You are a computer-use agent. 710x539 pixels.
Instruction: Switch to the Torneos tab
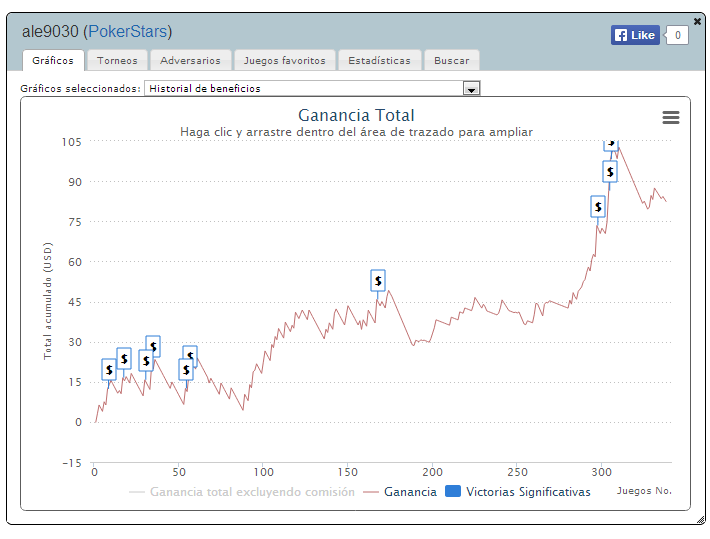coord(117,60)
